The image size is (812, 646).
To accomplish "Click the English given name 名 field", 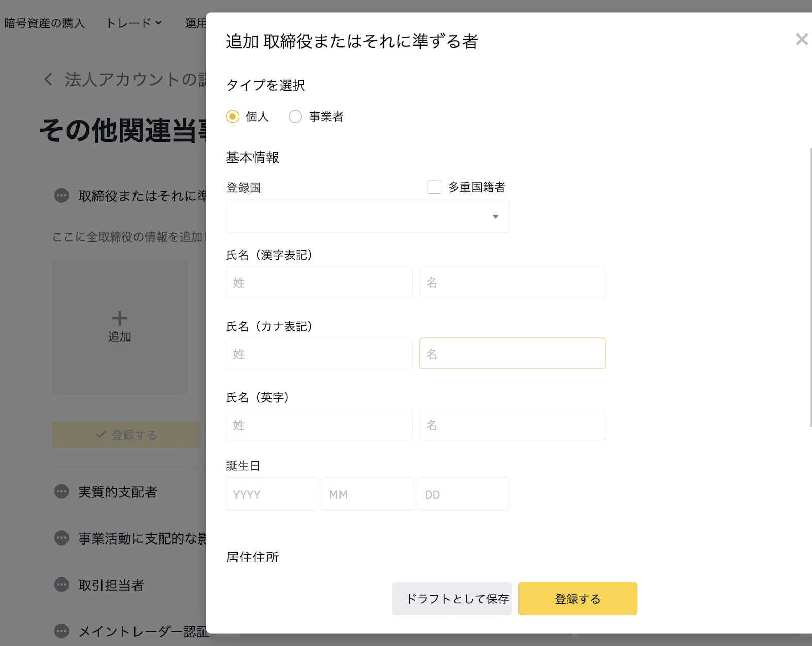I will (512, 425).
